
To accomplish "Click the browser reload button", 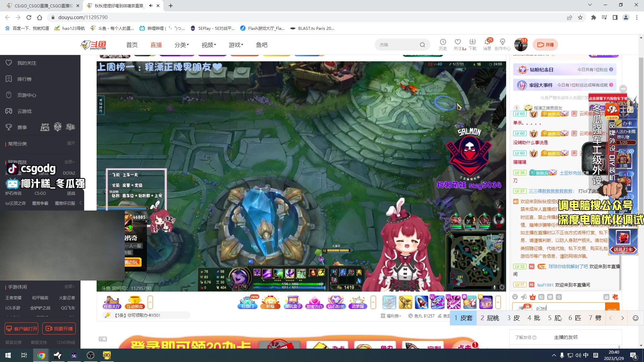I will 29,17.
